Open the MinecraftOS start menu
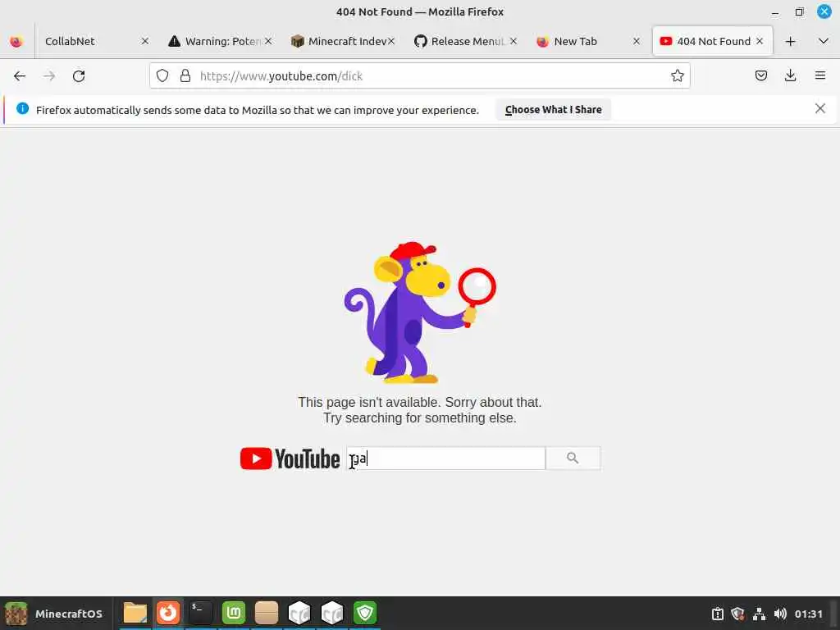This screenshot has width=840, height=630. (53, 614)
